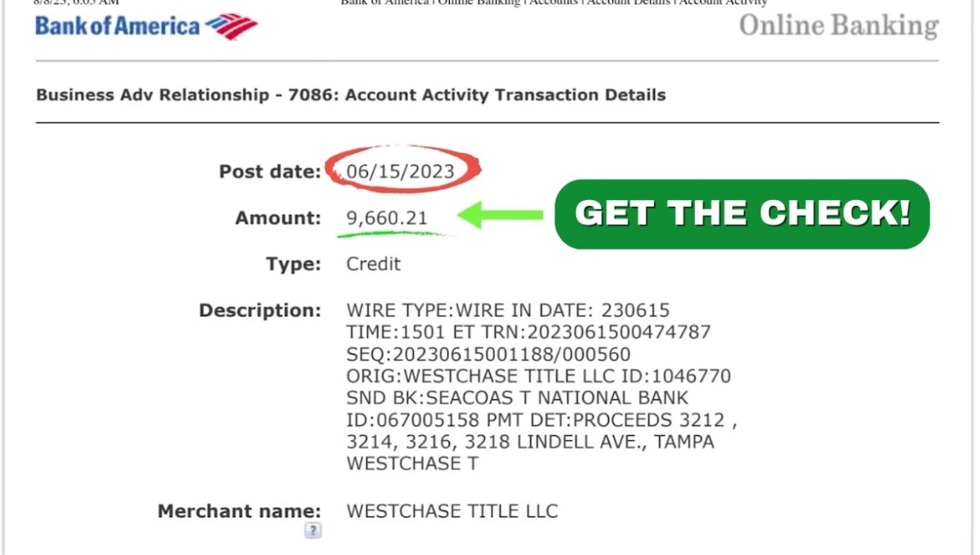The image size is (980, 555).
Task: Click the question mark help icon under Merchant name
Action: tap(312, 530)
